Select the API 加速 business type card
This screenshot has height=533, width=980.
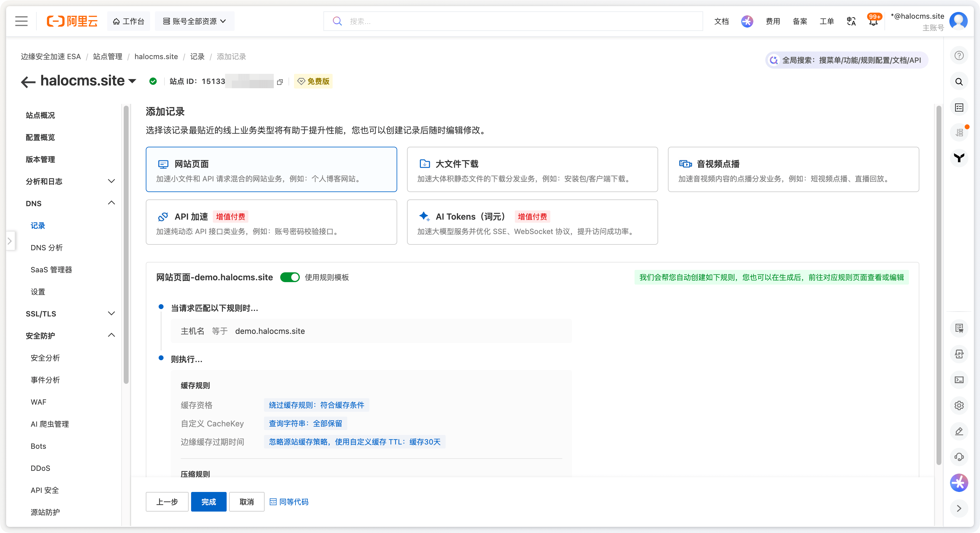[271, 222]
